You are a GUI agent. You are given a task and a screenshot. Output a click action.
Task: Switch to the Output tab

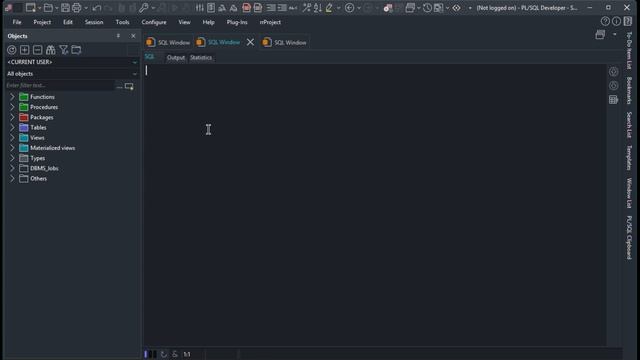(x=176, y=58)
